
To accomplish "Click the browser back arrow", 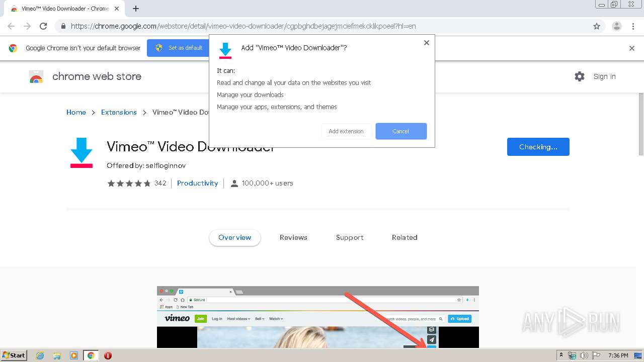I will (11, 26).
